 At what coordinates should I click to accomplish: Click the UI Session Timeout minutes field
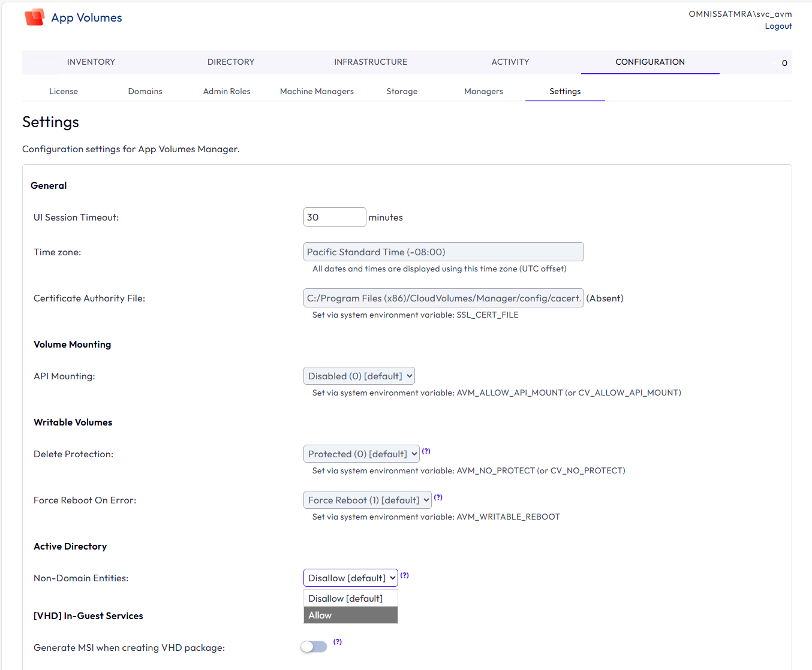point(335,217)
